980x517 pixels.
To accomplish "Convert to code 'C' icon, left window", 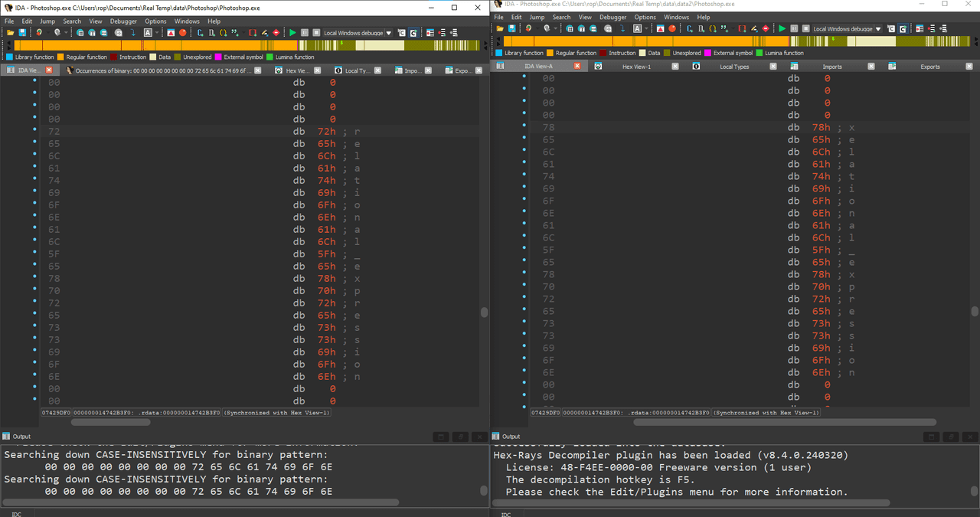I will click(201, 33).
